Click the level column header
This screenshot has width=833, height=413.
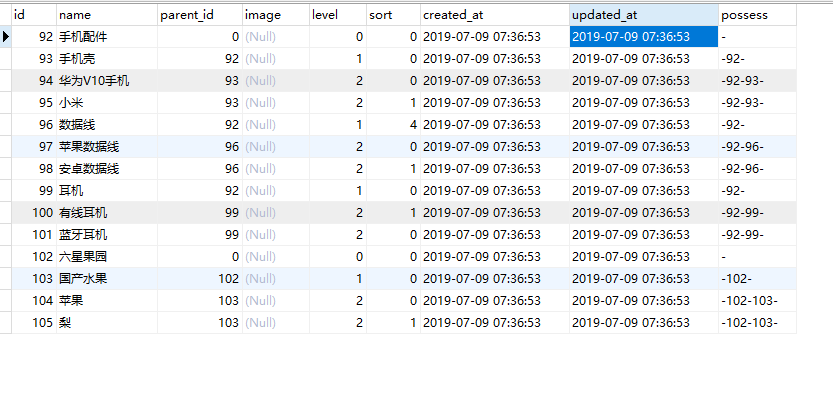click(x=338, y=15)
